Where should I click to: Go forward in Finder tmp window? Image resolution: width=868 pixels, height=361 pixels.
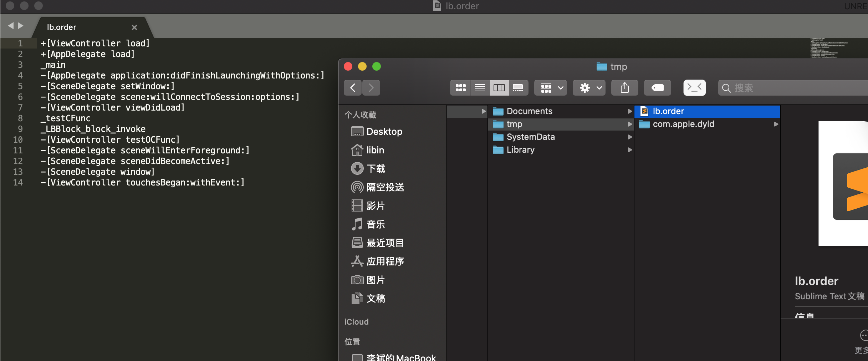pos(371,88)
